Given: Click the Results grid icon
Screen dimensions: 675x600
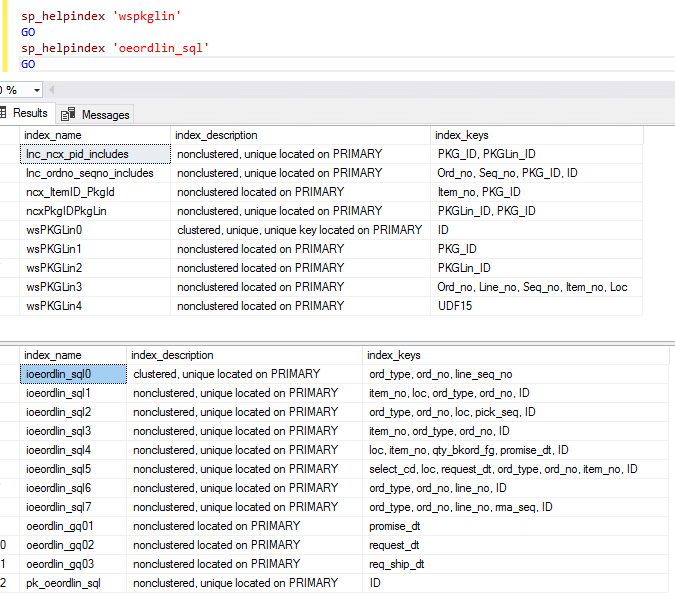Looking at the screenshot, I should (x=4, y=114).
